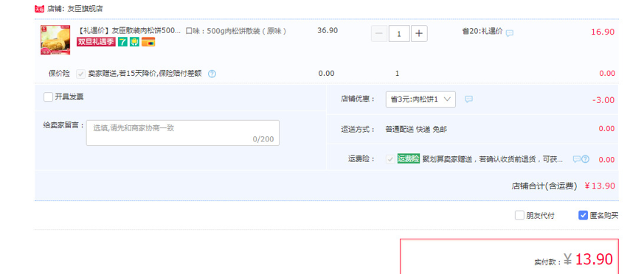Click the green 运费险 badge

(x=408, y=159)
